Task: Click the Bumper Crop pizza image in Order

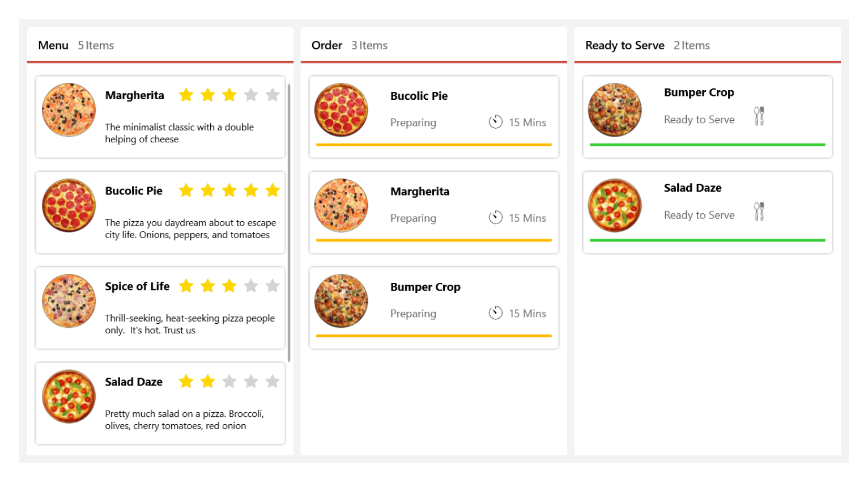Action: click(x=341, y=301)
